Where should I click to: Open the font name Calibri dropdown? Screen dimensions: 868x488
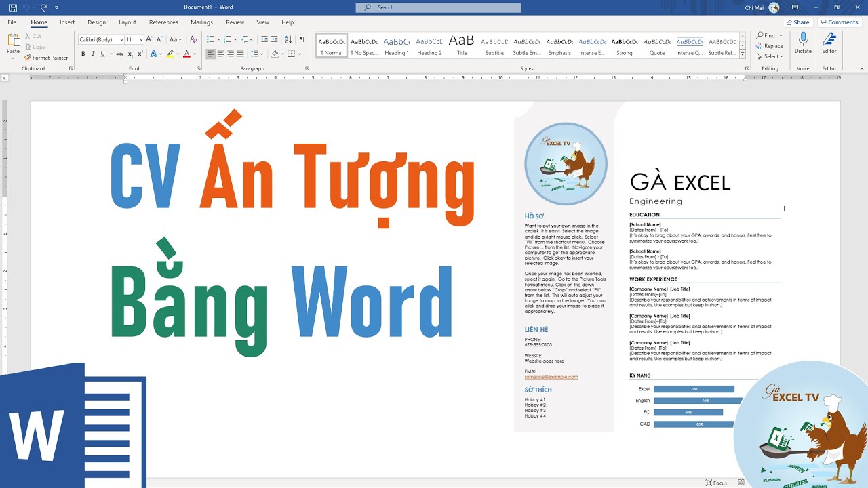[121, 40]
